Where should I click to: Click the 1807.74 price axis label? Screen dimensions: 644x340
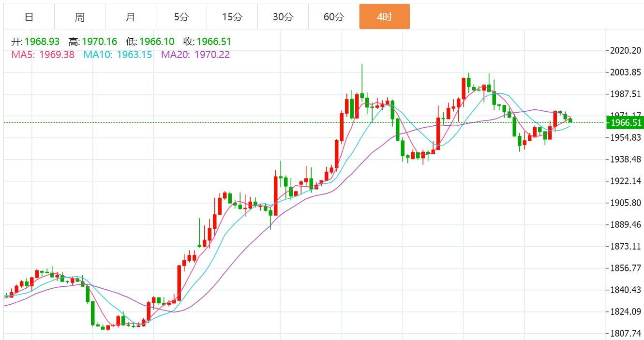click(626, 334)
